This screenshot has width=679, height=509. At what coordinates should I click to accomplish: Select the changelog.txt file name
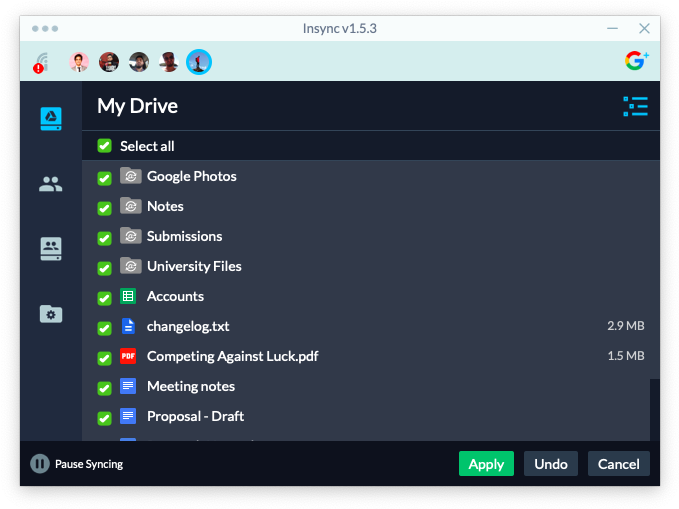(188, 326)
